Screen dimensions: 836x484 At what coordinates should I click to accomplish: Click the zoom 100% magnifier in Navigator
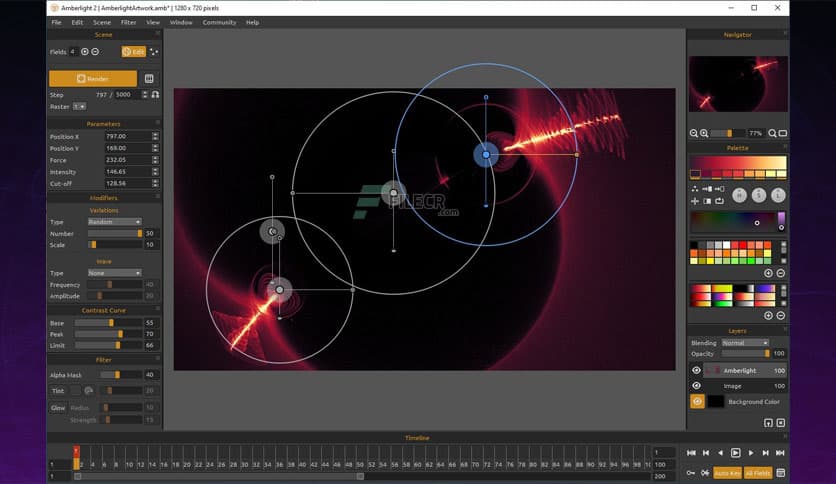[x=772, y=133]
